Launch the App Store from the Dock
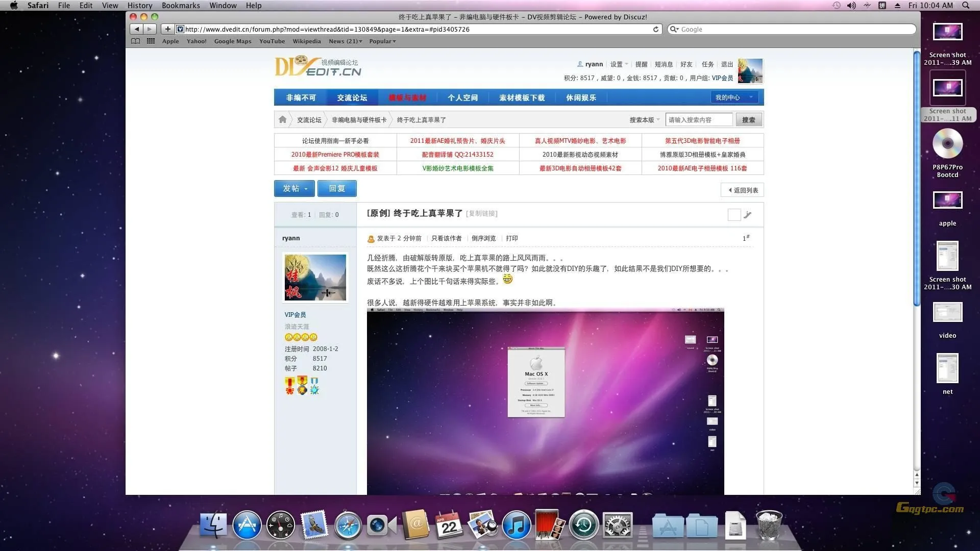This screenshot has height=551, width=980. (247, 524)
